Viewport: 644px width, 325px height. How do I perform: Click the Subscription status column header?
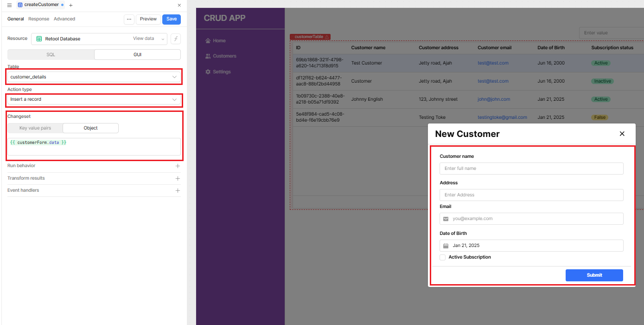612,48
